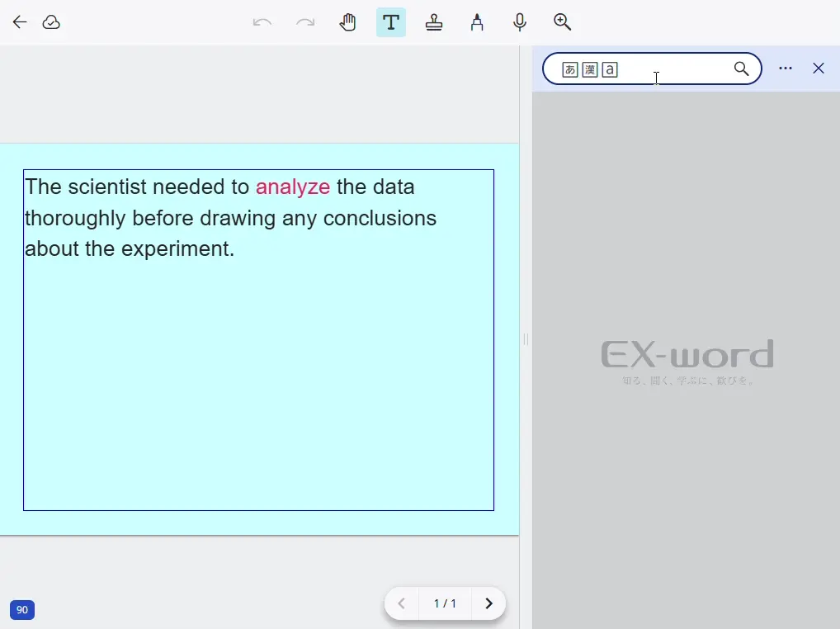Screen dimensions: 840x629
Task: Click the back arrow icon
Action: (x=20, y=22)
